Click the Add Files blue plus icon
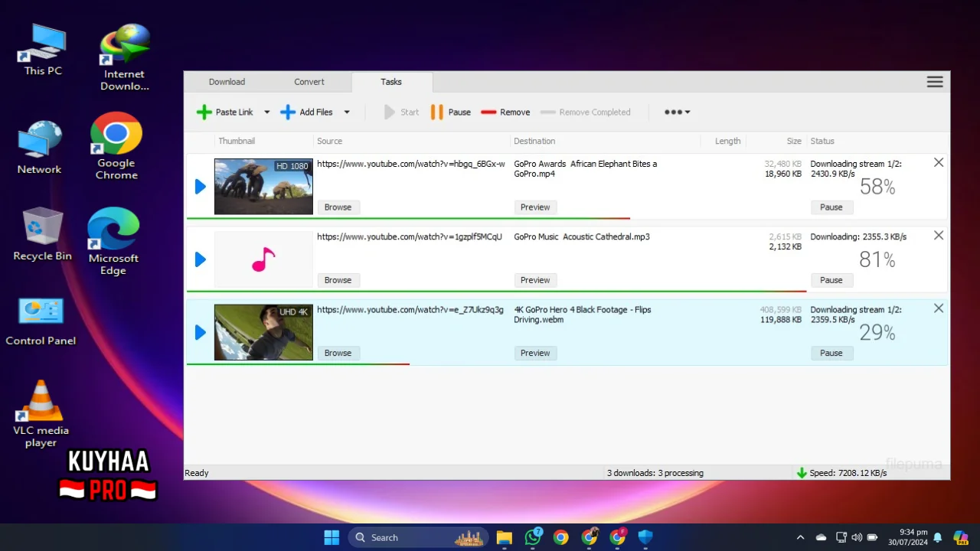The height and width of the screenshot is (551, 980). pos(288,112)
